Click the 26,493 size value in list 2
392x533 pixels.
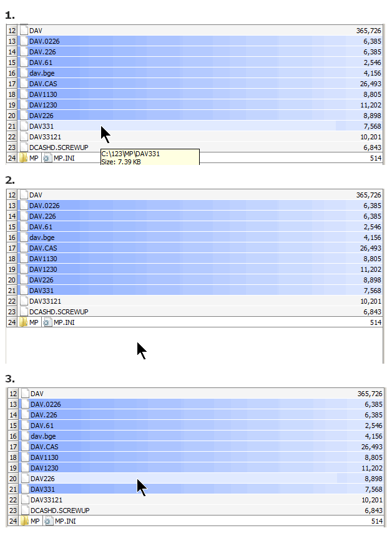tap(371, 248)
